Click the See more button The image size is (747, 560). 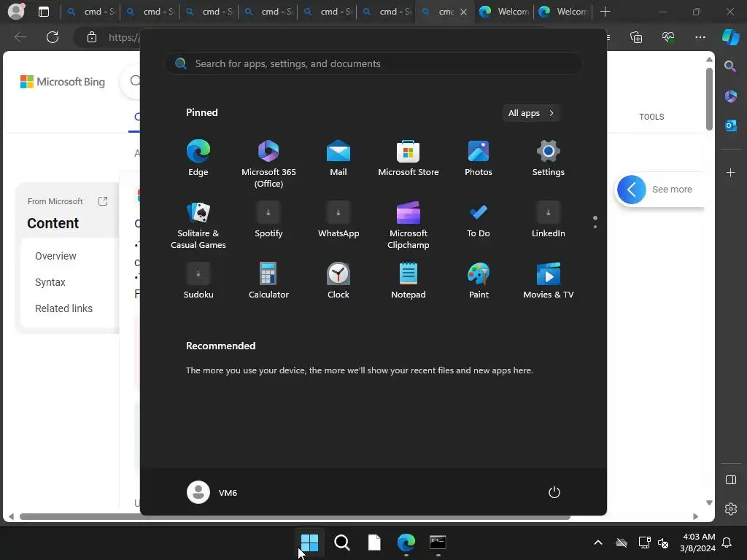click(x=659, y=189)
